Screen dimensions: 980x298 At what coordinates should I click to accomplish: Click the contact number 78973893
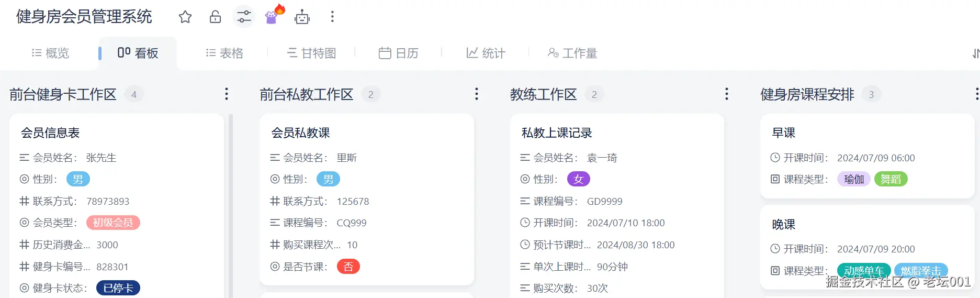(108, 201)
